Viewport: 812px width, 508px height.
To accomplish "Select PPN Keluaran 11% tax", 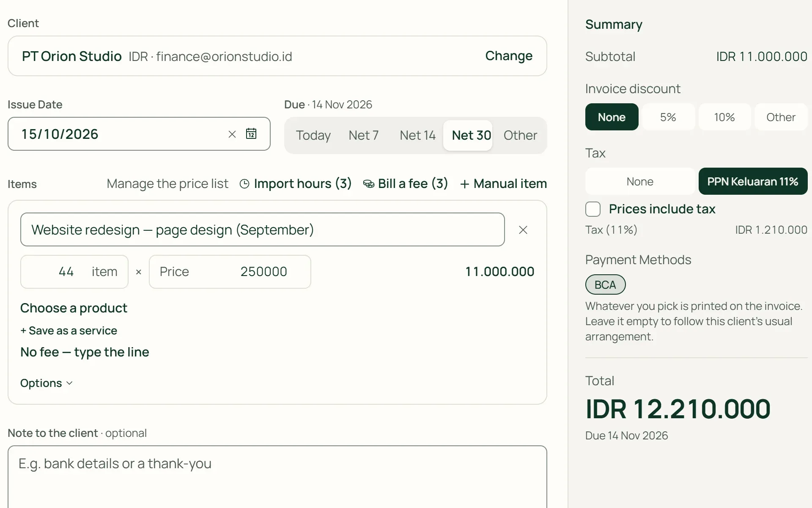I will coord(753,181).
